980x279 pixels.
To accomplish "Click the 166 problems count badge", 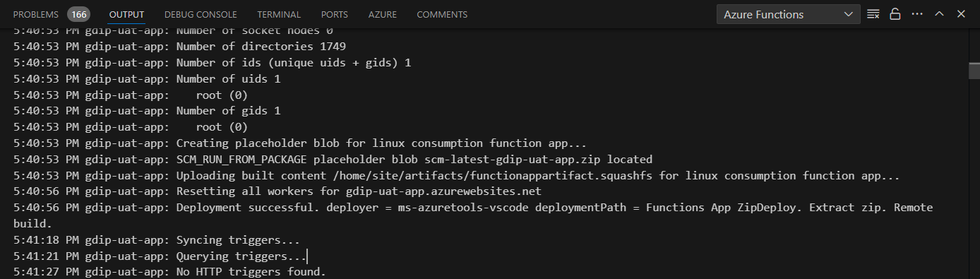I will (78, 14).
